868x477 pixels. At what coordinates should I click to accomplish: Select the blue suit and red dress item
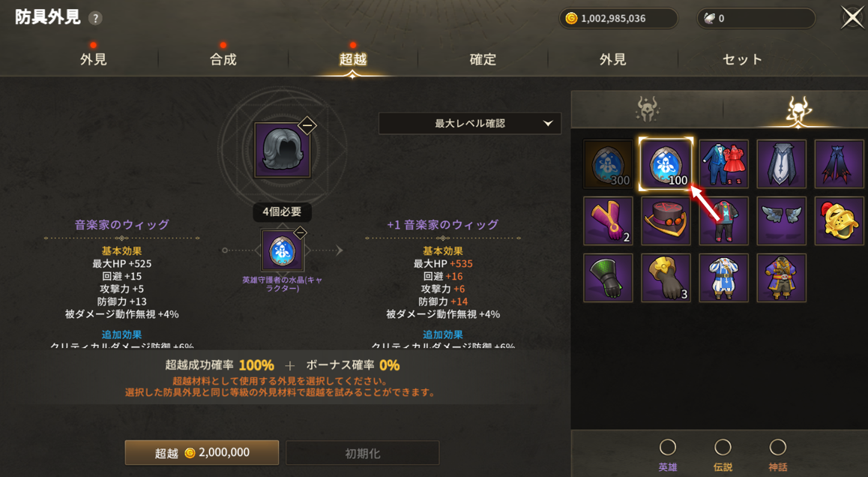coord(723,164)
